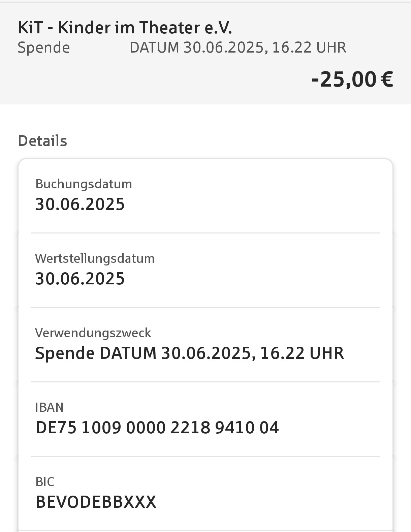Select the BIC code BEVODEBBXXX
The image size is (411, 532).
tap(96, 502)
